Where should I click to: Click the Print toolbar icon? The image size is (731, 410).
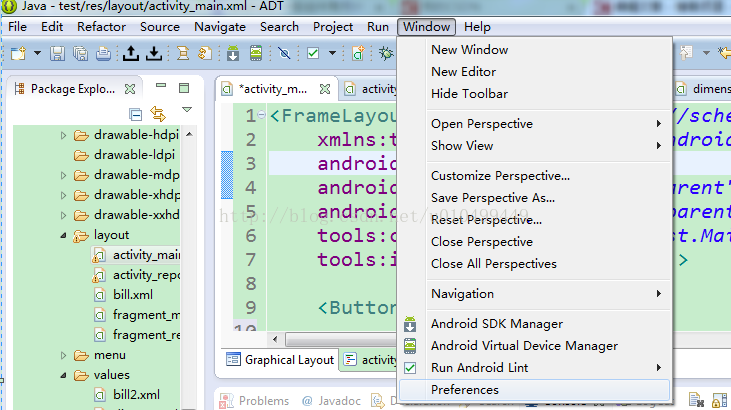click(103, 53)
